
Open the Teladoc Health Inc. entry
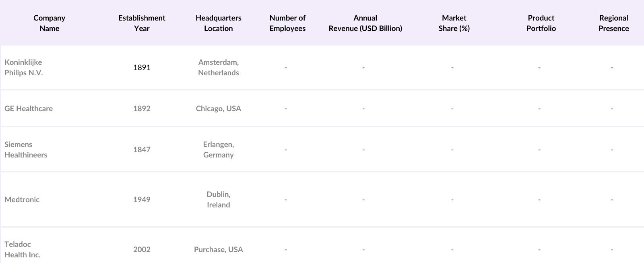23,249
